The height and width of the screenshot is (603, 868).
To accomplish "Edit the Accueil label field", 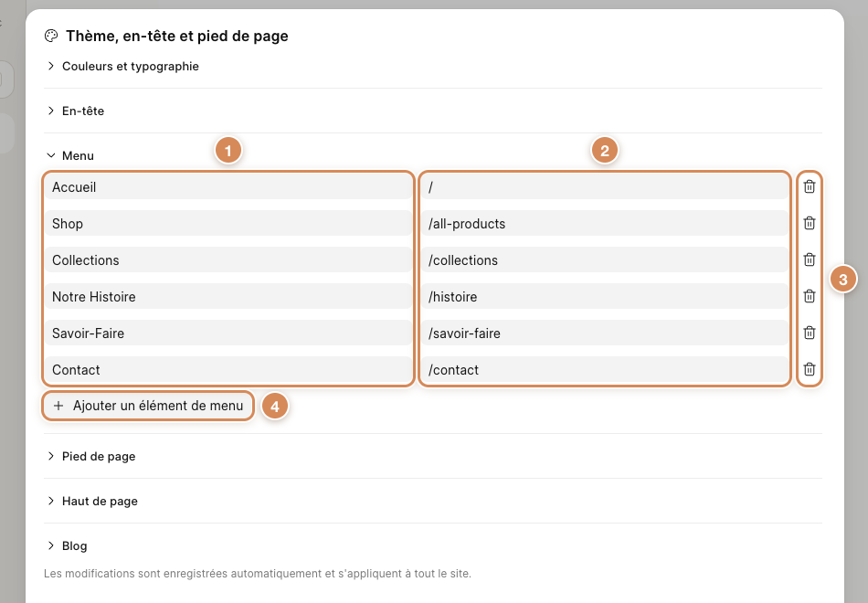I will point(228,187).
